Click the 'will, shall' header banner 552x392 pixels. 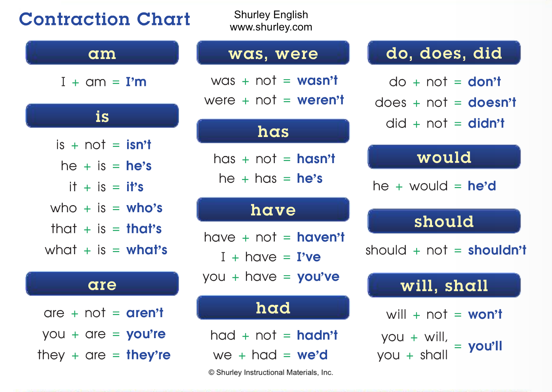coord(444,285)
